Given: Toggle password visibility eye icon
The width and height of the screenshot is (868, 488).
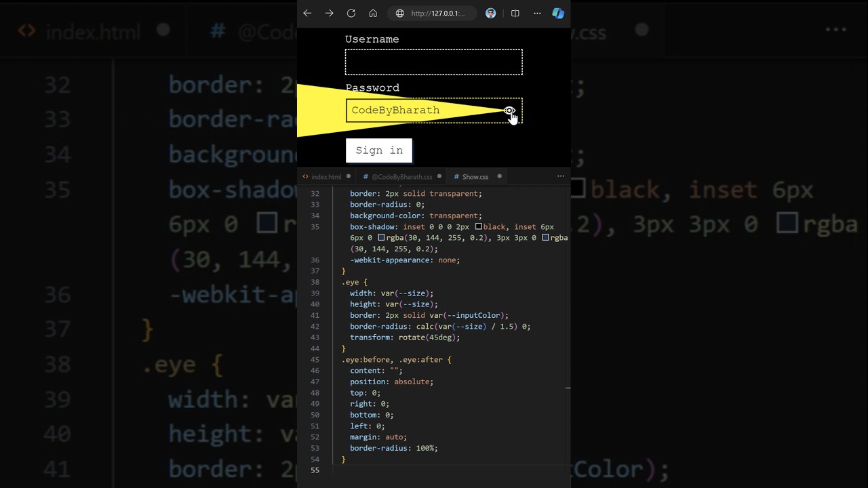Looking at the screenshot, I should pos(509,110).
